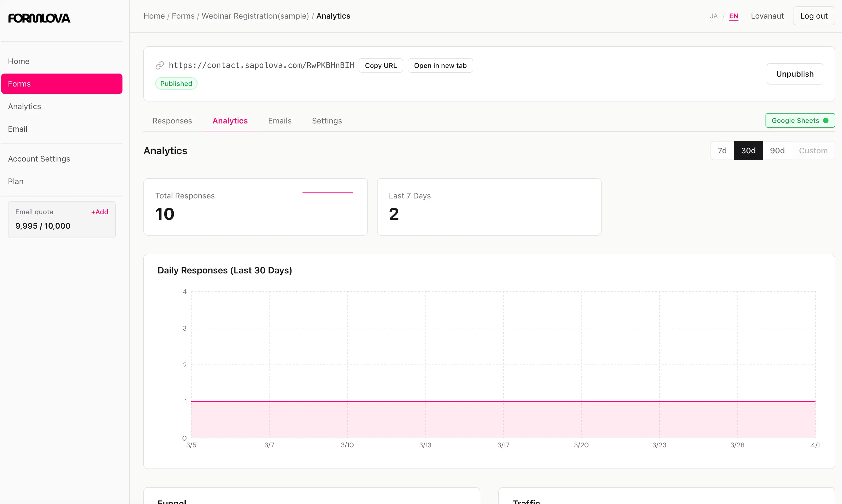
Task: Switch to the Settings tab
Action: pyautogui.click(x=327, y=121)
